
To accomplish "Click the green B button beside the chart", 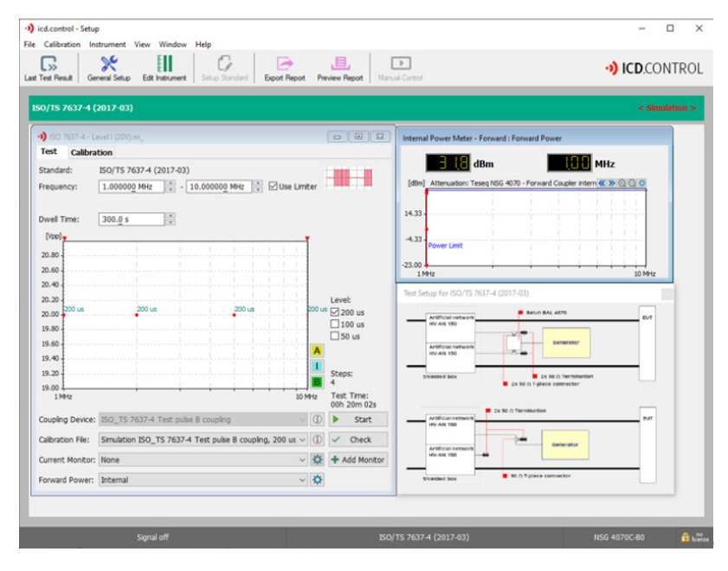I will click(317, 382).
